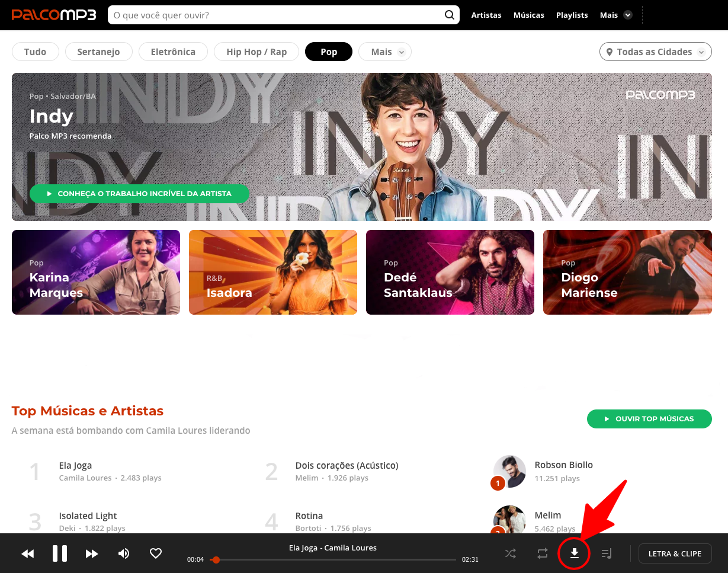728x573 pixels.
Task: Enable shuffle playback
Action: pos(510,553)
